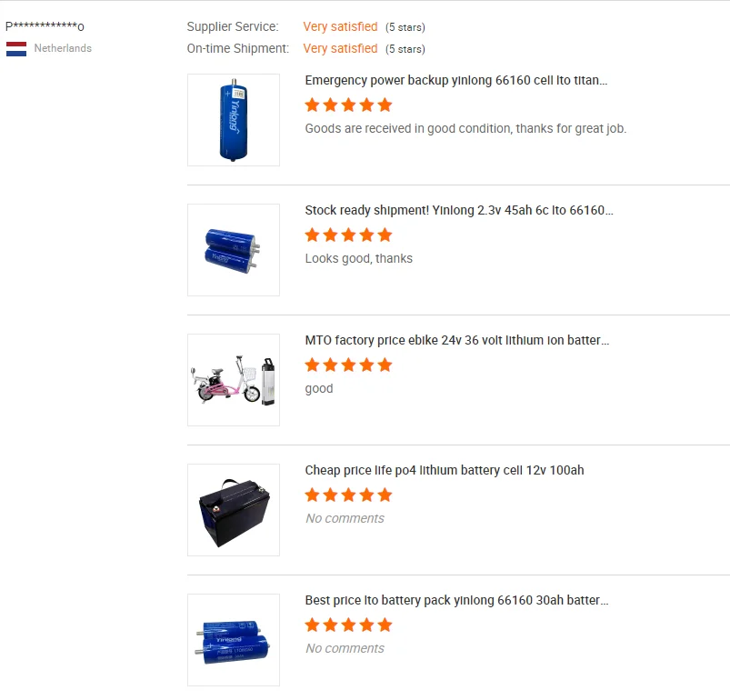Click the Netherlands country label
The image size is (730, 700).
click(x=63, y=48)
